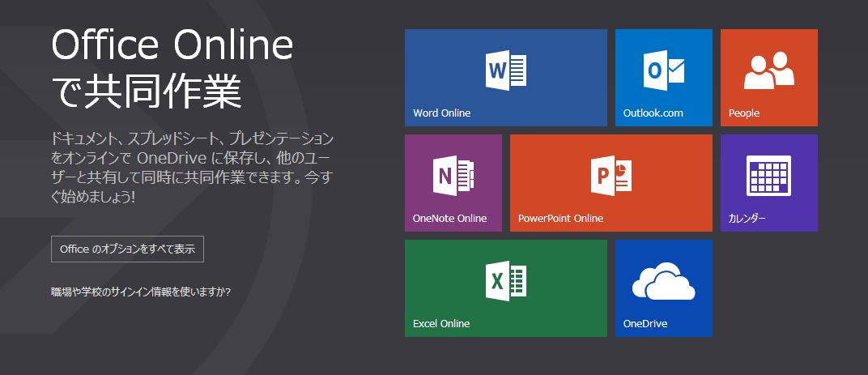Click the paragraph starting with ドキュメント、スプレッドシート
Viewport: 868px width, 375px height.
click(193, 168)
